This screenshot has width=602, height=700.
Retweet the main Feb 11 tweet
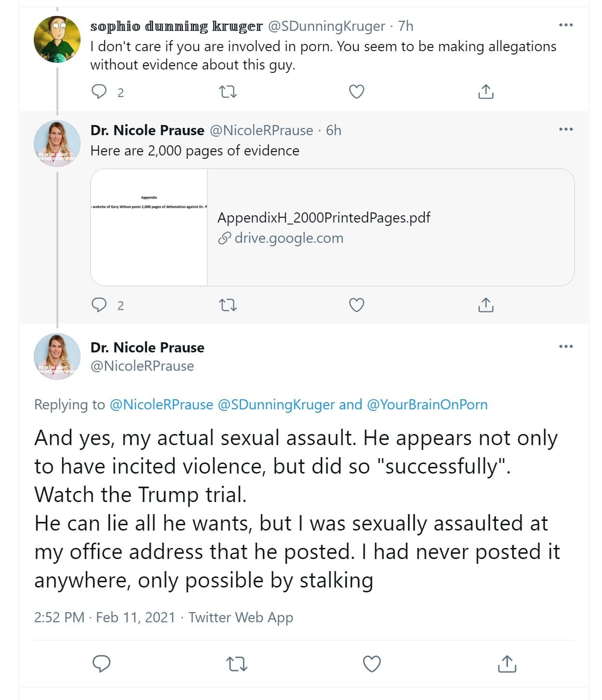coord(237,664)
